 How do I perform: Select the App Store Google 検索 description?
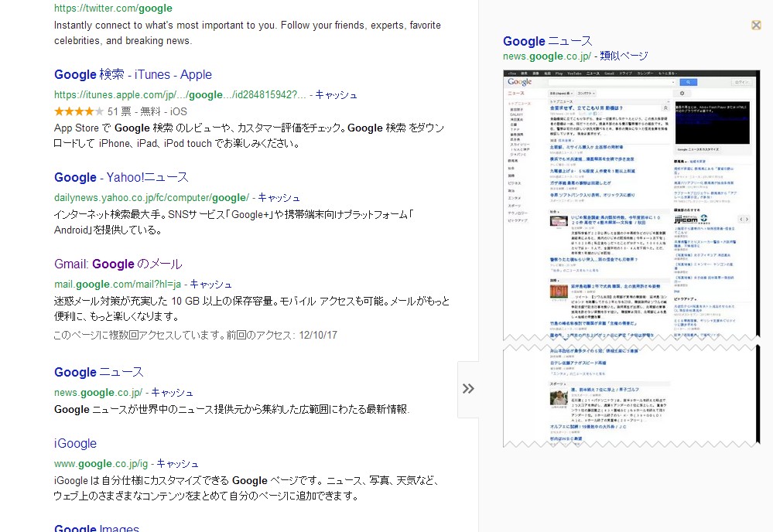[x=249, y=135]
